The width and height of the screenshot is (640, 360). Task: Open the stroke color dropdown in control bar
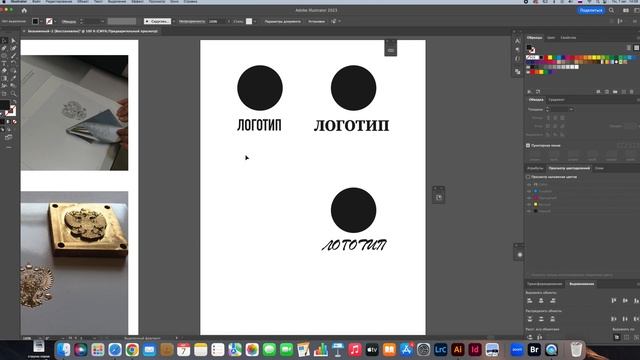(55, 21)
